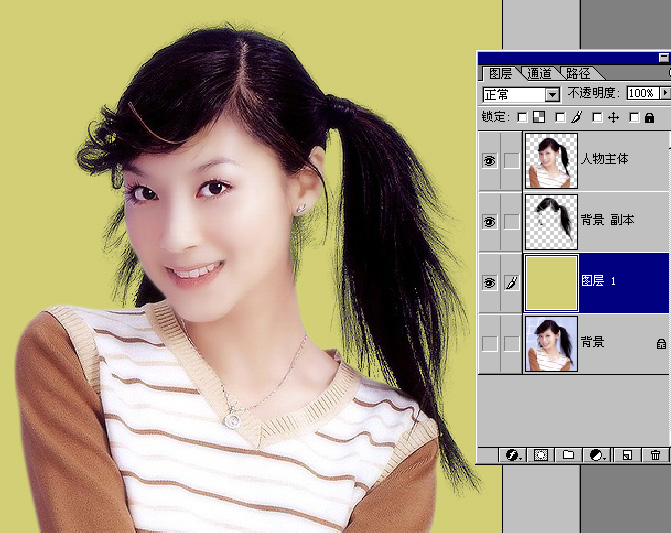Click the 不透明度 100% input field
Viewport: 671px width, 533px height.
point(643,93)
